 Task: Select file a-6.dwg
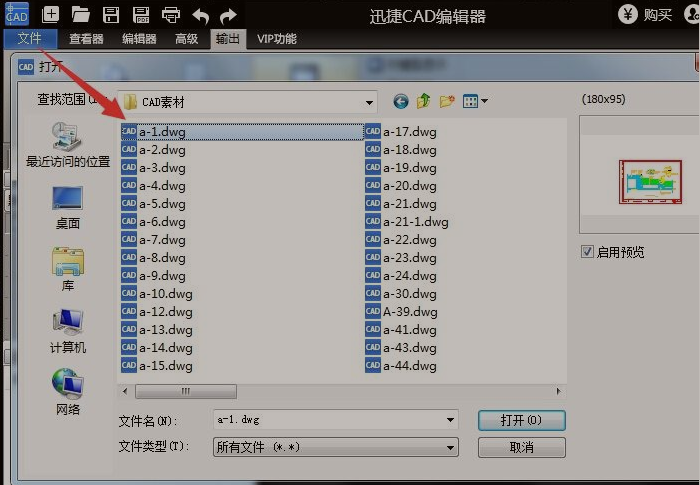154,221
